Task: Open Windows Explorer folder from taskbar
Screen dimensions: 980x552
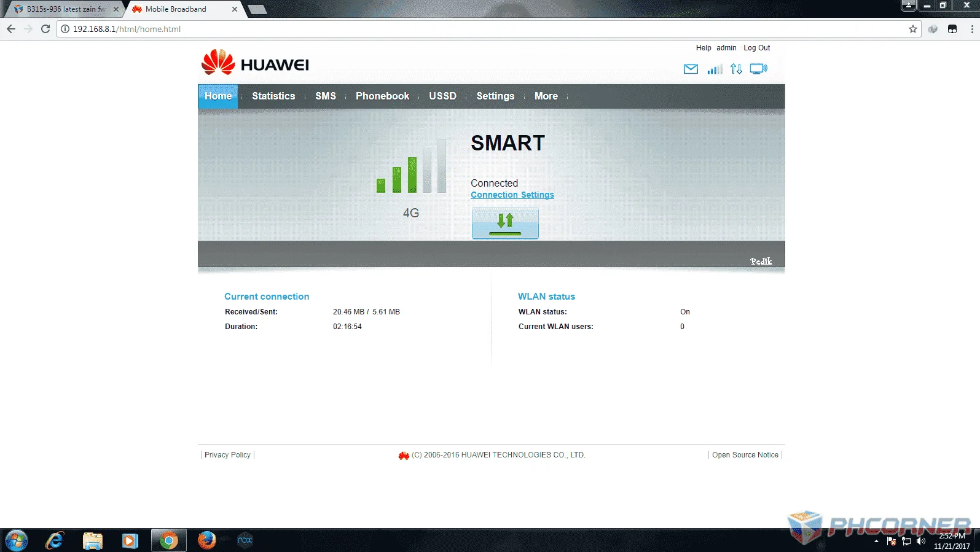Action: [93, 540]
